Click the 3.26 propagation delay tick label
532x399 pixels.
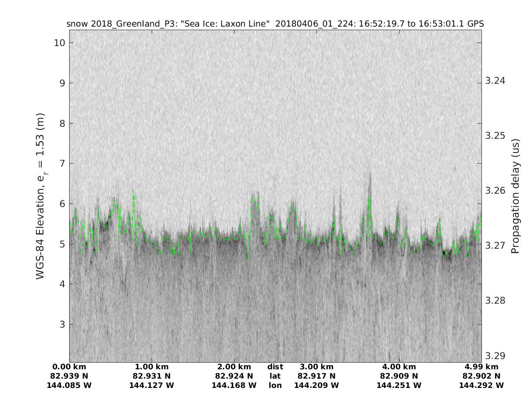pyautogui.click(x=494, y=191)
